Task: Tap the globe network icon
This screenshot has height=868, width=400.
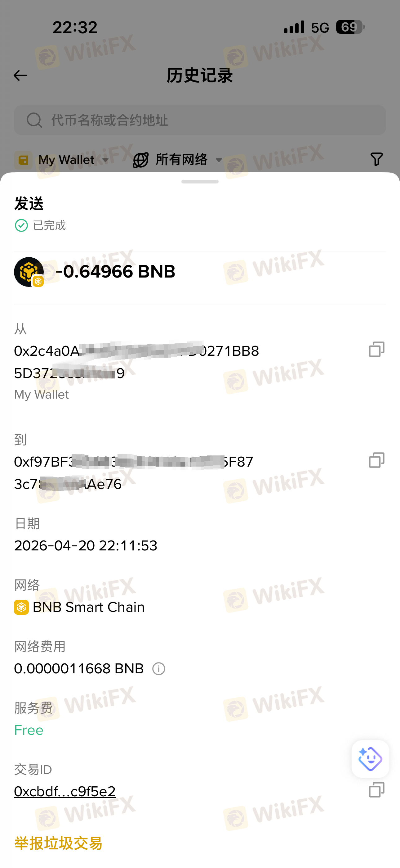Action: (x=140, y=160)
